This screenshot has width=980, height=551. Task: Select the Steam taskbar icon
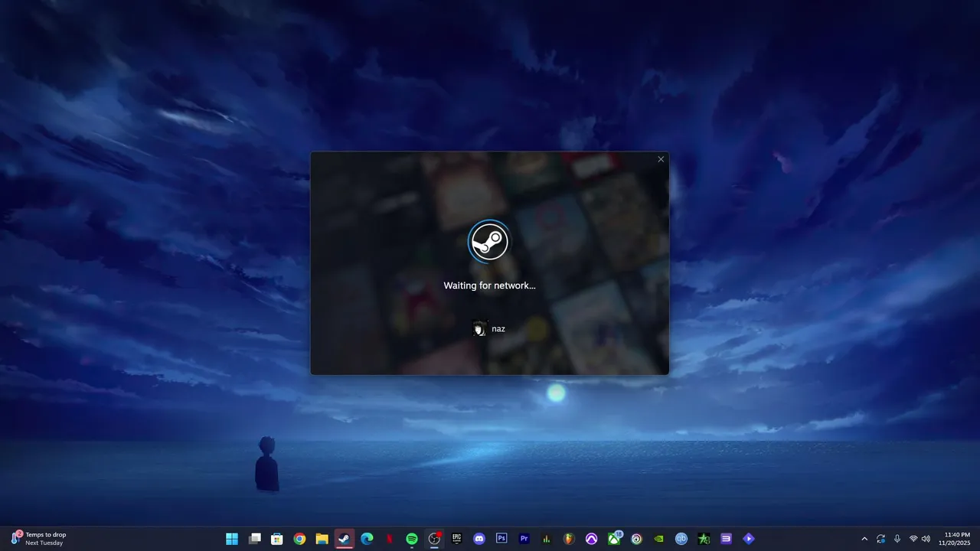345,539
